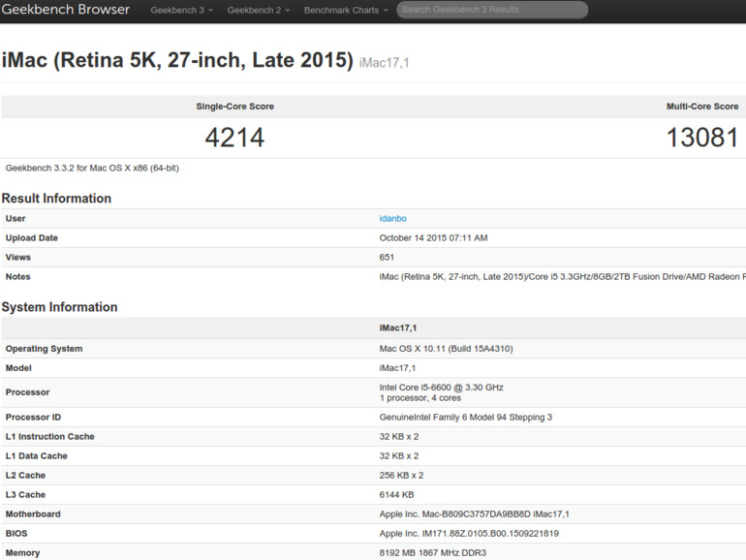Click the Memory row label
The height and width of the screenshot is (560, 746).
(22, 553)
